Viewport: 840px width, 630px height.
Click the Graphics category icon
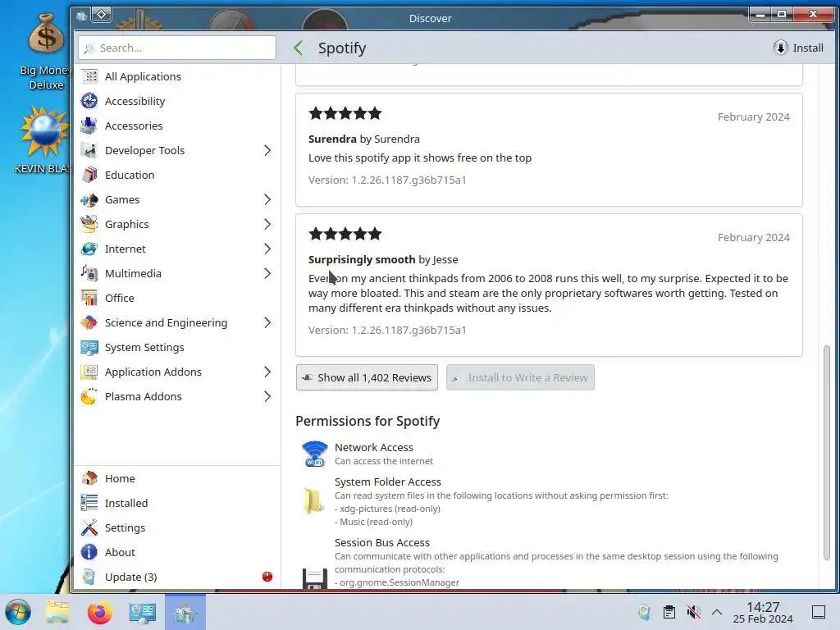[x=89, y=225]
